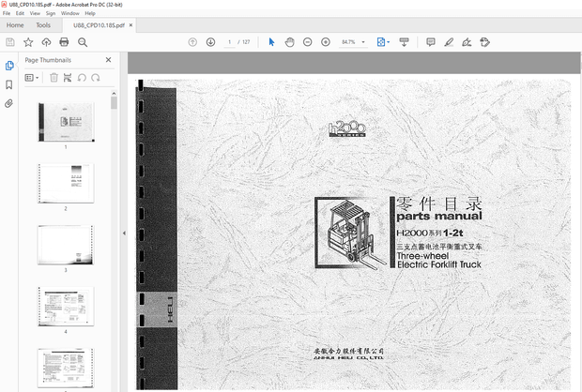Zoom out with minus icon

click(x=307, y=42)
